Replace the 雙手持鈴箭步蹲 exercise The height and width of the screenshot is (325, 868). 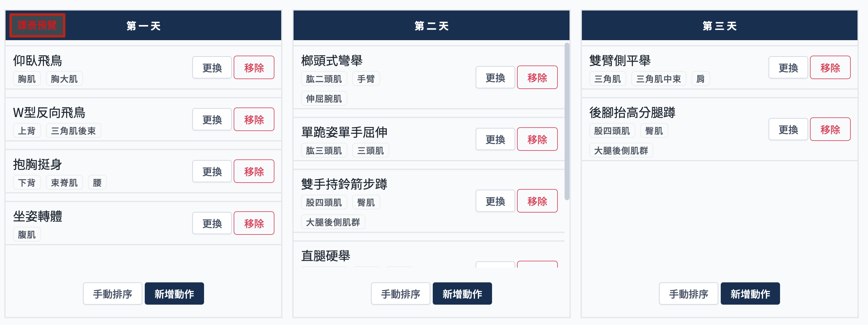(x=495, y=201)
